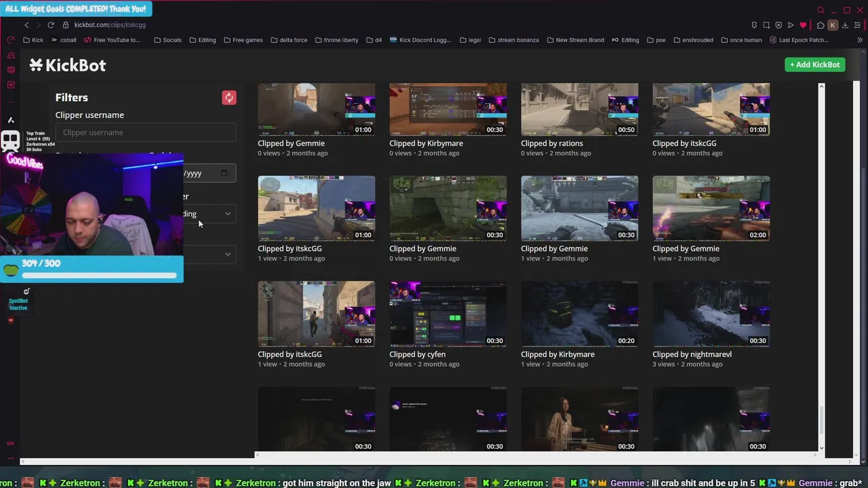Click the Add KickBot button

[x=814, y=64]
